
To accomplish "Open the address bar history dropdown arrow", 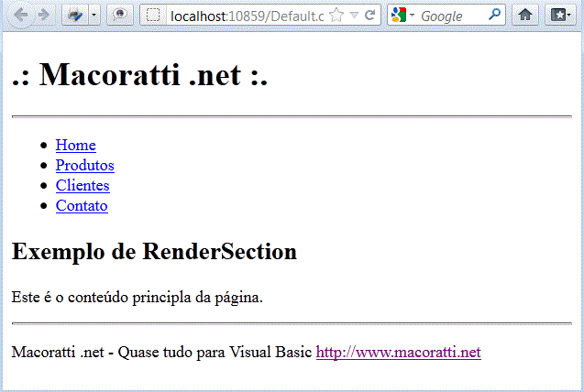I will coord(354,16).
